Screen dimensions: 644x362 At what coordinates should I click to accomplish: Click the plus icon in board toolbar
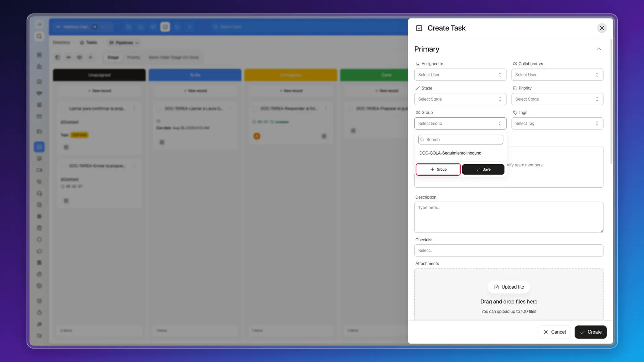click(x=91, y=57)
